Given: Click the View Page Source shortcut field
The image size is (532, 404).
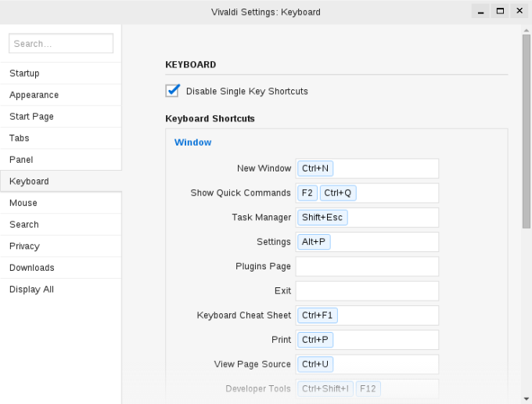Looking at the screenshot, I should (x=367, y=364).
